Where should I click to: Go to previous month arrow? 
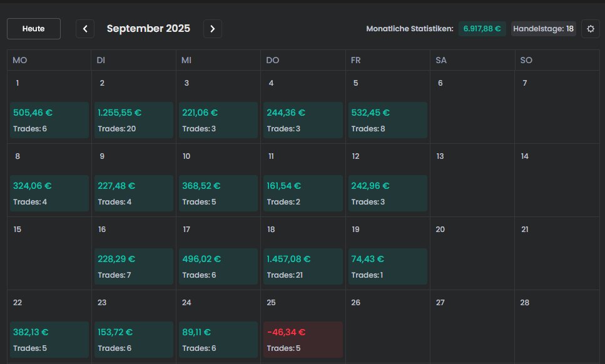pyautogui.click(x=85, y=29)
